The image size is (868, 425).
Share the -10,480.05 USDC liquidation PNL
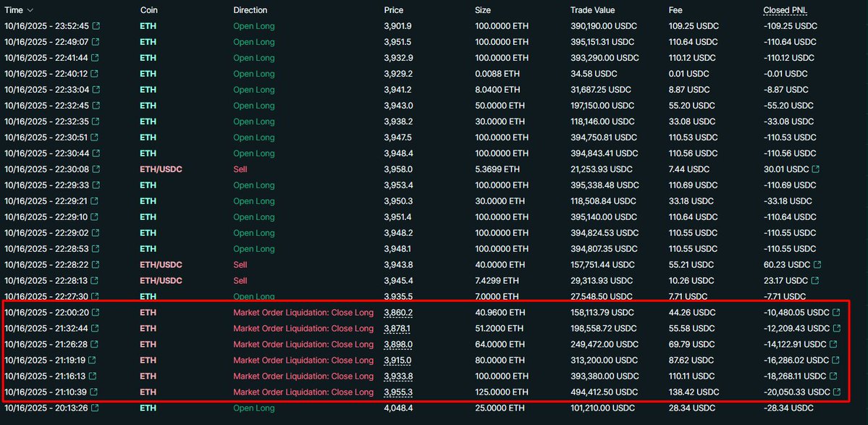pos(837,313)
